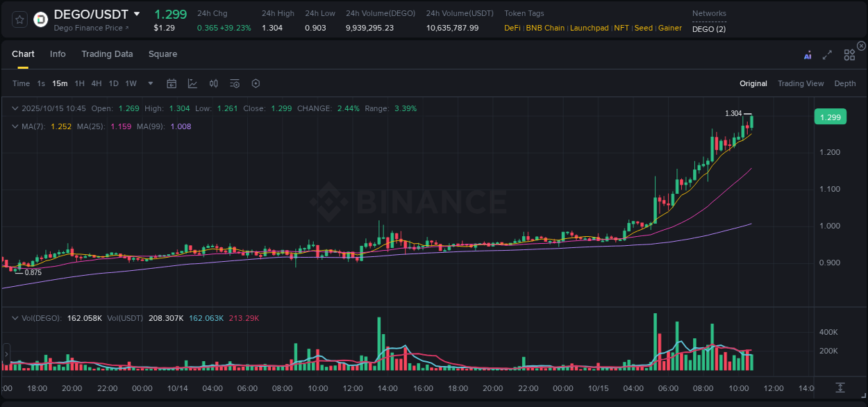Open the widgets grid icon
868x407 pixels.
point(849,54)
